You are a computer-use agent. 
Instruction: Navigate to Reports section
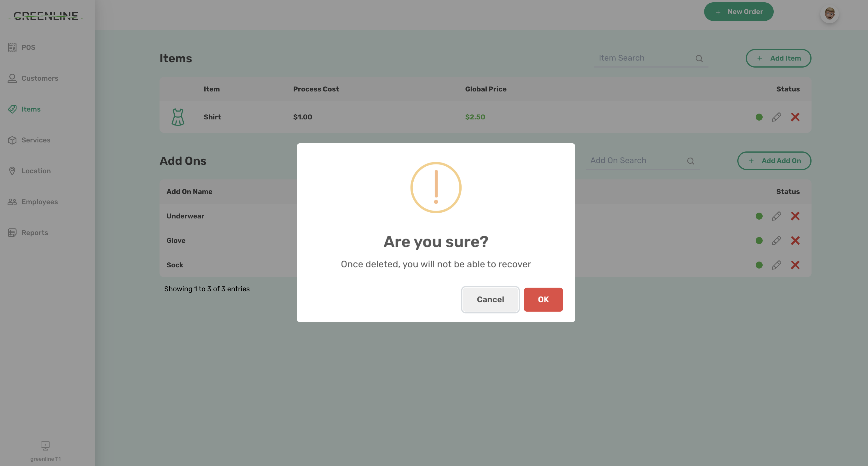(34, 233)
